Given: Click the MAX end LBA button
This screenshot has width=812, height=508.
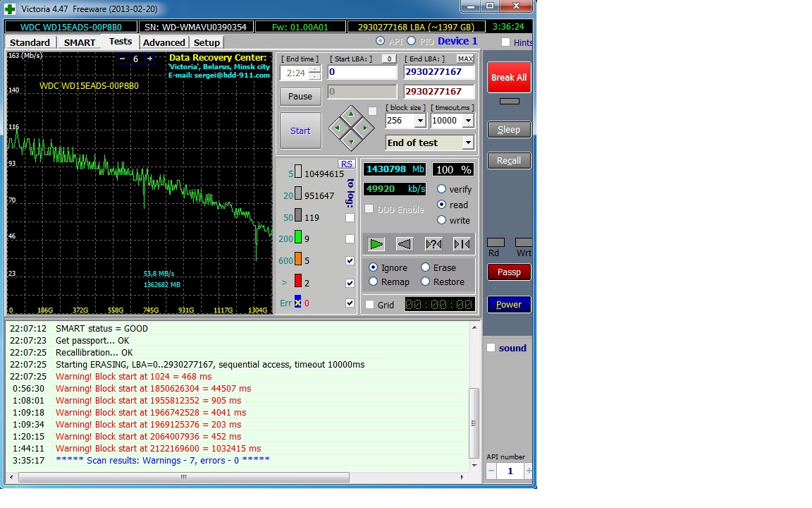Looking at the screenshot, I should [465, 59].
